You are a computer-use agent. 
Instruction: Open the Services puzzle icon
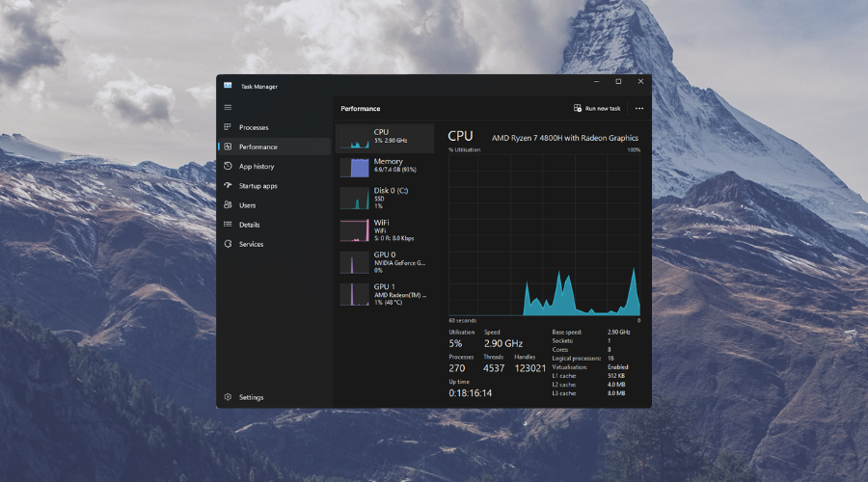228,244
